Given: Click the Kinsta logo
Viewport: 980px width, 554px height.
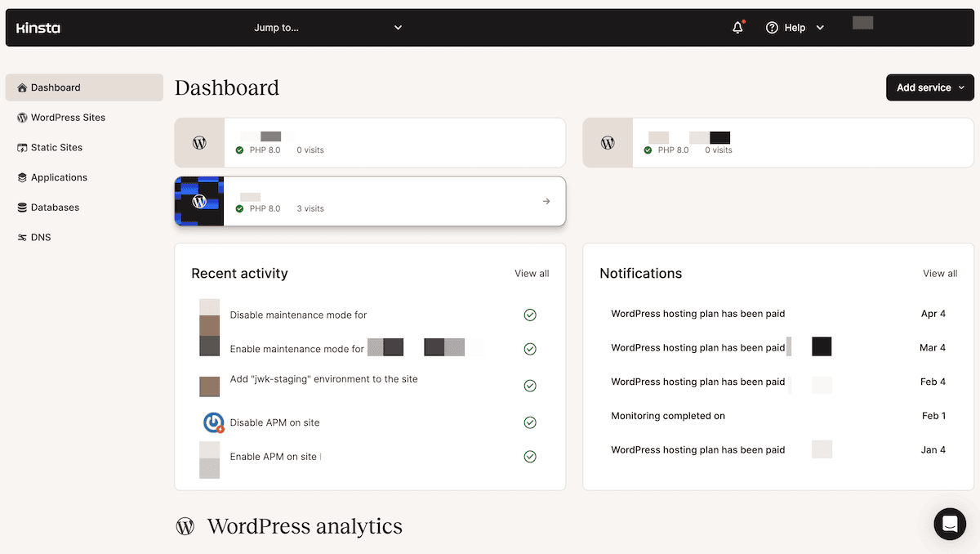Looking at the screenshot, I should click(x=38, y=27).
